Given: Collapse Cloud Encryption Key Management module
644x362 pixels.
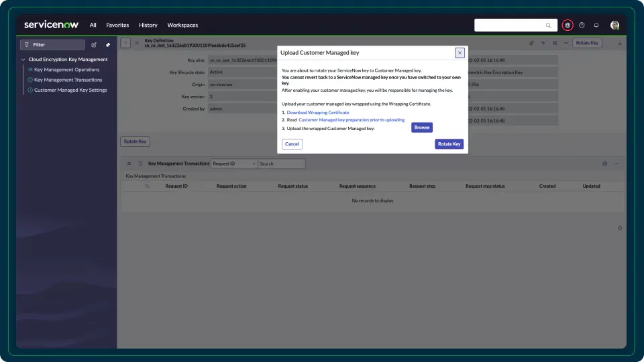Looking at the screenshot, I should 23,60.
